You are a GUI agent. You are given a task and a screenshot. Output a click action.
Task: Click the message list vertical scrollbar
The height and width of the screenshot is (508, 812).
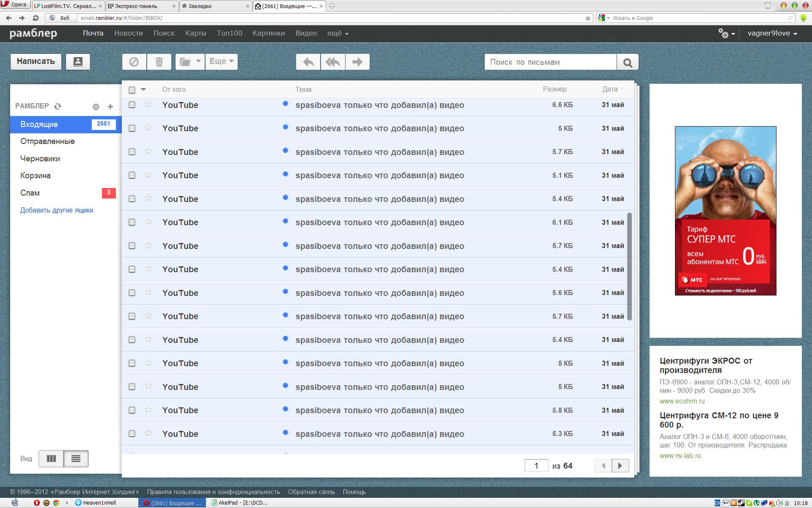pos(629,266)
